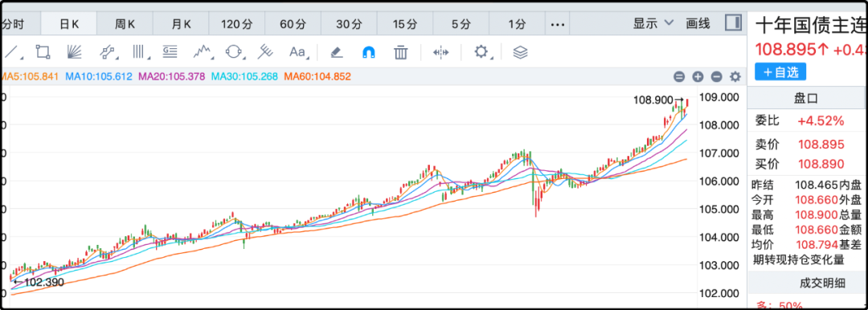The width and height of the screenshot is (868, 310).
Task: Click the 十年国债主连 contract title
Action: point(810,25)
